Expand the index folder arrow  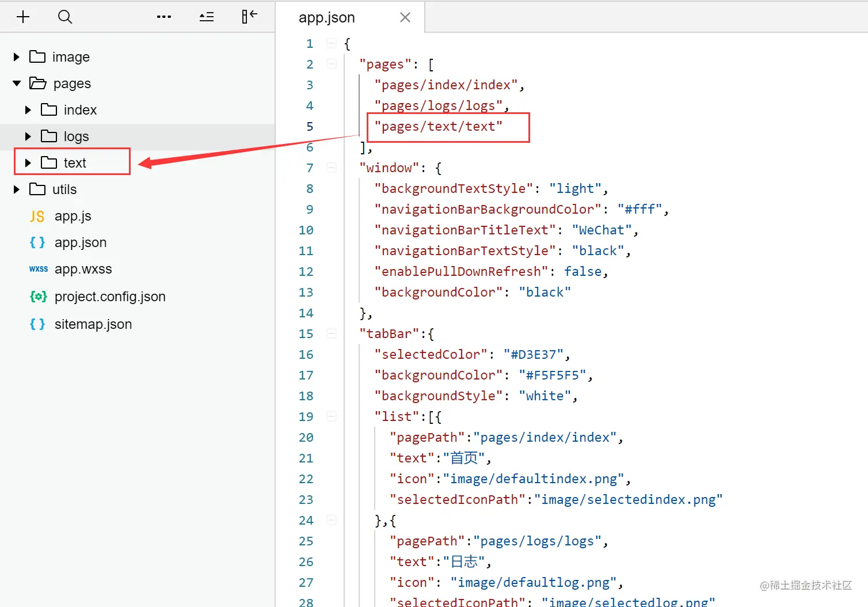(28, 110)
